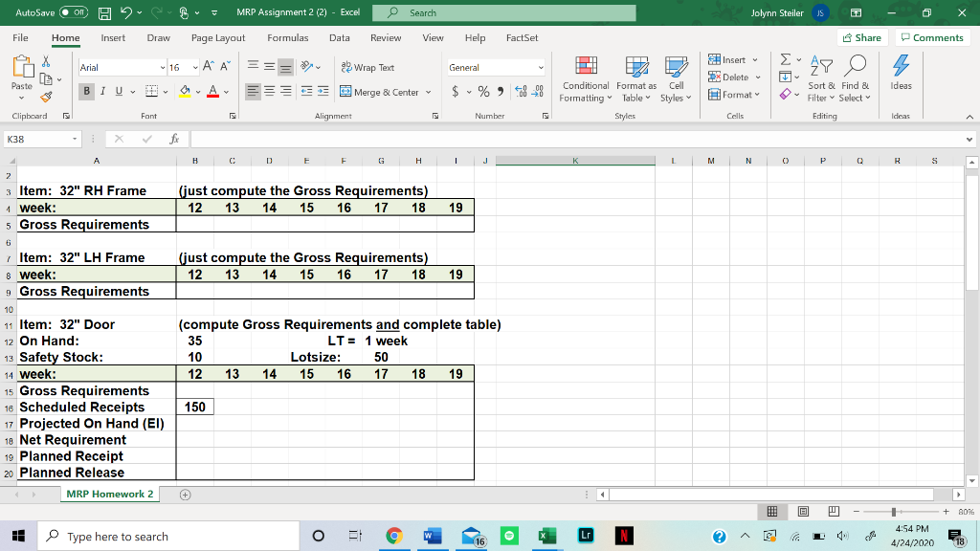The image size is (980, 551).
Task: Open Ribbon Display Options icon
Action: pyautogui.click(x=856, y=12)
